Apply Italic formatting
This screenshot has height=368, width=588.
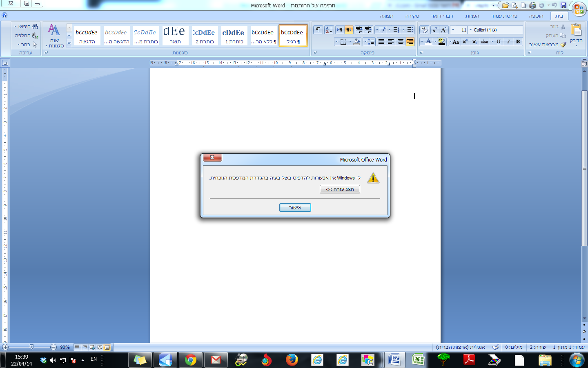coord(508,42)
